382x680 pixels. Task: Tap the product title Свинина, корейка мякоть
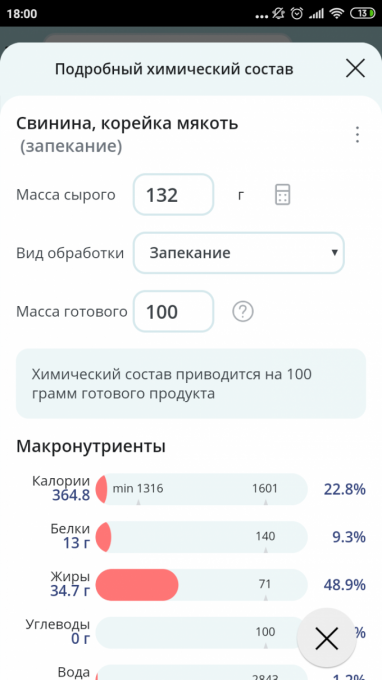click(x=127, y=124)
